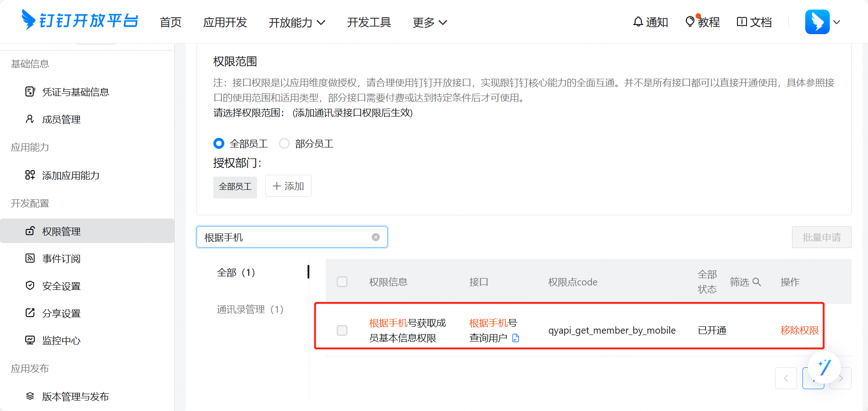Click 事件订阅 feed icon
The width and height of the screenshot is (868, 411).
(x=30, y=259)
